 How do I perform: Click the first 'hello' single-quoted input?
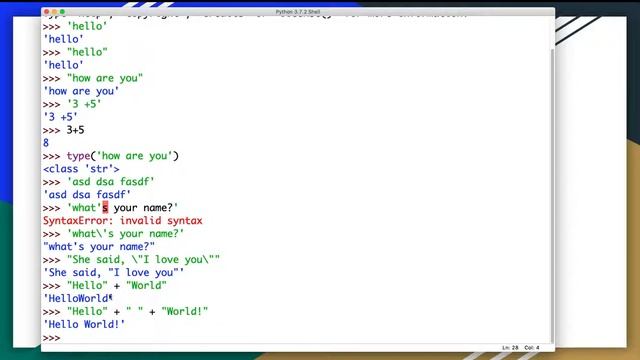pos(87,26)
